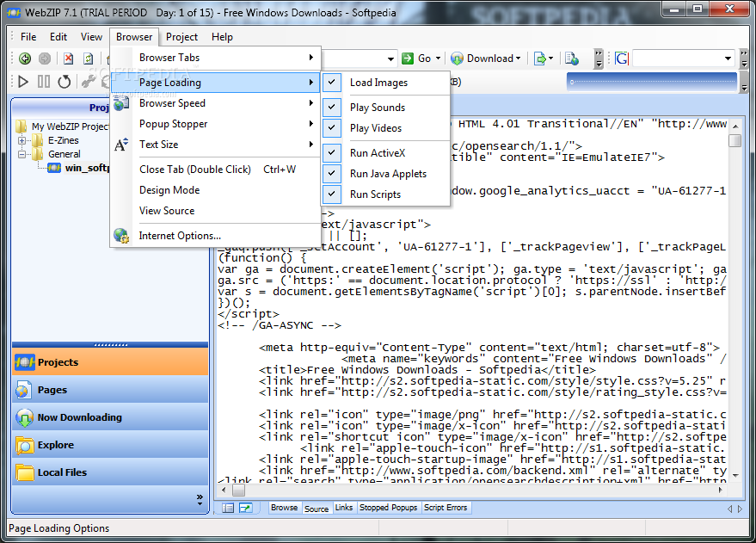Click the horizontal scrollbar thumb in source view
The image size is (756, 543).
[x=238, y=491]
